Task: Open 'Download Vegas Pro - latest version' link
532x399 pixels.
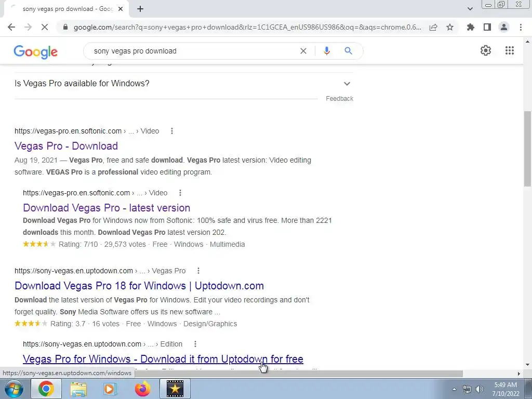Action: 107,208
